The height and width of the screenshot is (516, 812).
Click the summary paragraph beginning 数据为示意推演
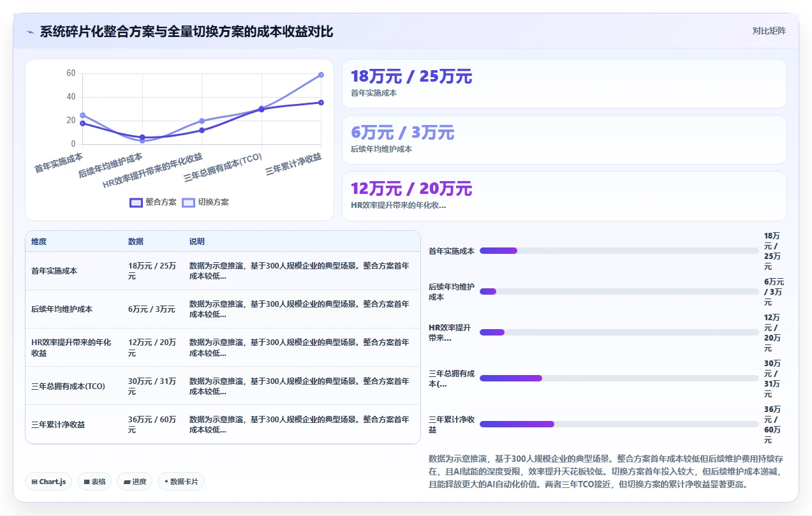(x=606, y=471)
